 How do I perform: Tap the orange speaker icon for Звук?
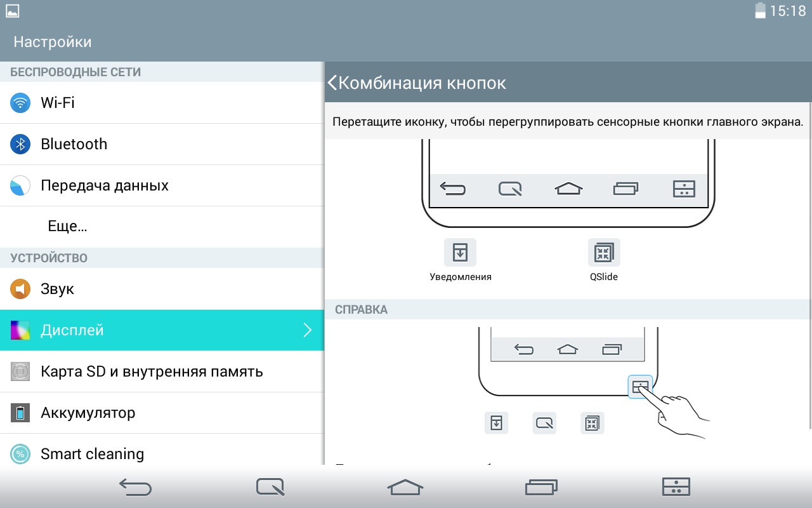click(x=20, y=289)
